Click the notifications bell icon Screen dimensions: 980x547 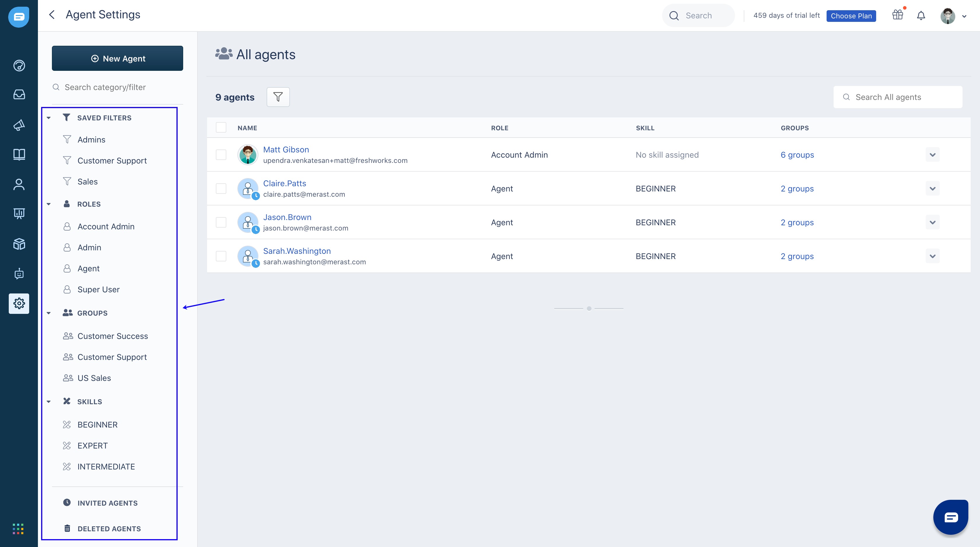(921, 15)
